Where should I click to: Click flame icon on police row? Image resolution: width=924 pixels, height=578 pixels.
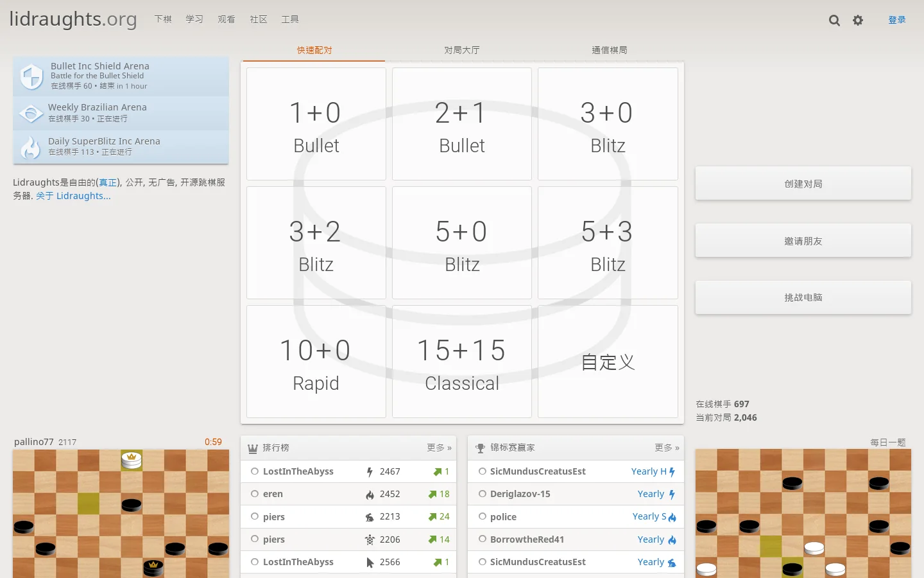coord(672,517)
